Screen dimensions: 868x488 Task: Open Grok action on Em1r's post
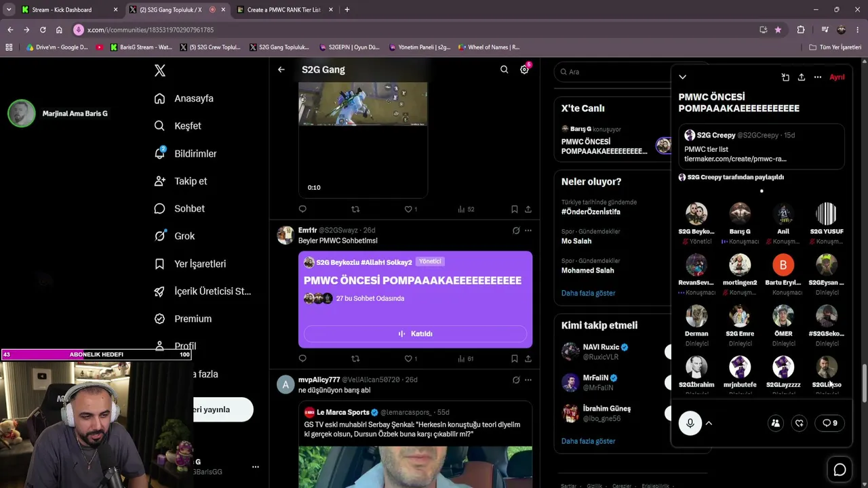coord(516,230)
